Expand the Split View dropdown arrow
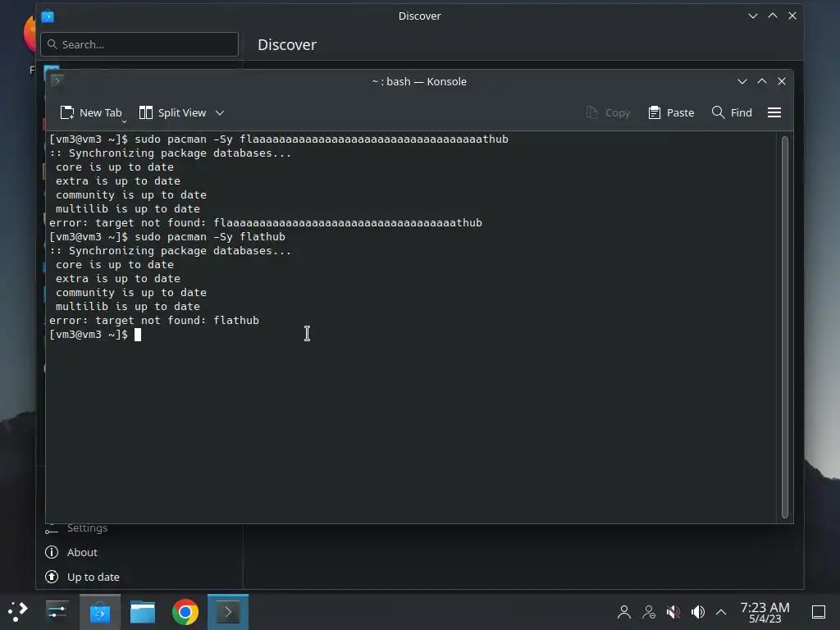The width and height of the screenshot is (840, 630). 220,112
